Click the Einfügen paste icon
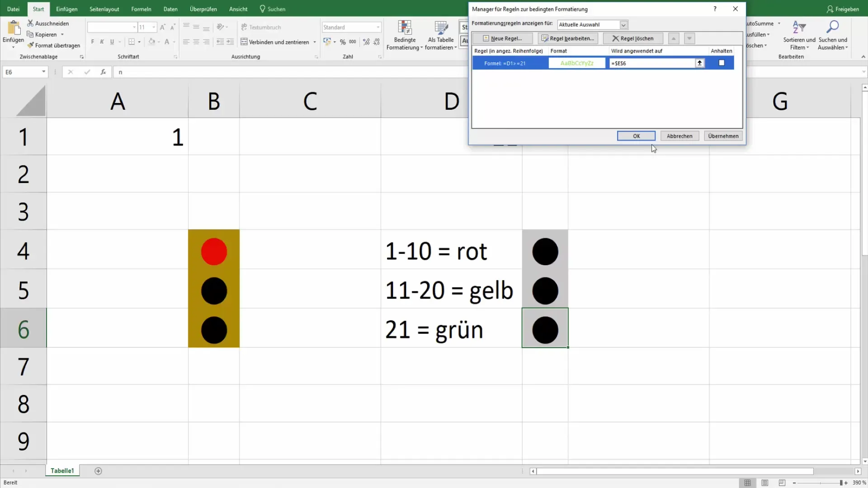This screenshot has width=868, height=488. tap(13, 28)
